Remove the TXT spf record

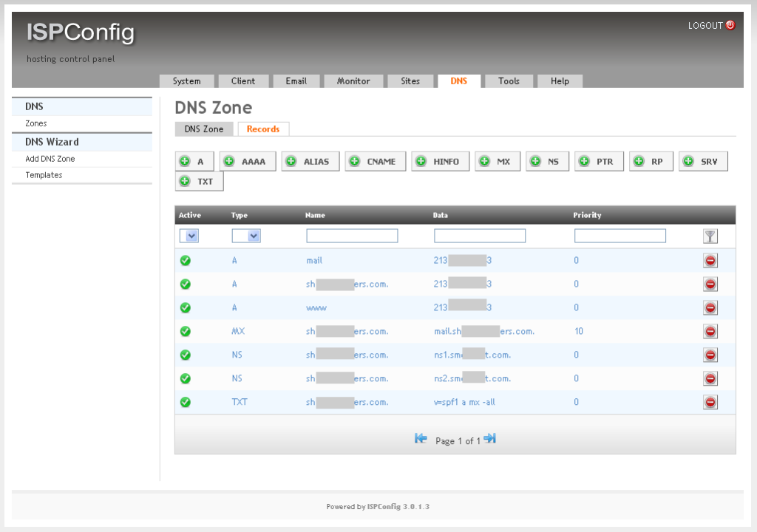coord(710,403)
